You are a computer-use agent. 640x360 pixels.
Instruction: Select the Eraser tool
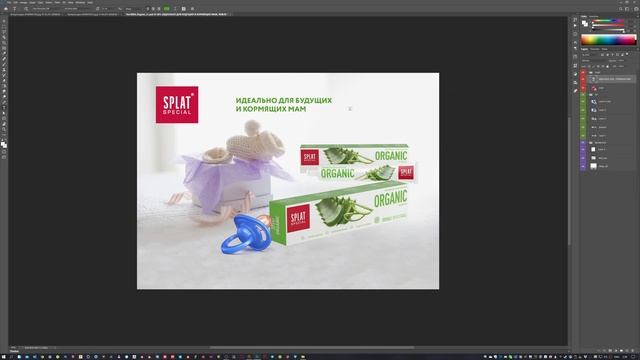pyautogui.click(x=4, y=80)
